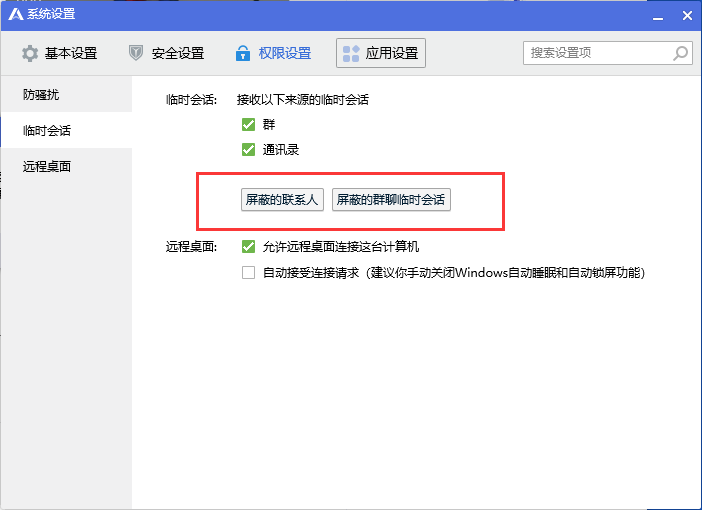Open the 安全设置 tab
This screenshot has width=702, height=510.
(x=166, y=53)
